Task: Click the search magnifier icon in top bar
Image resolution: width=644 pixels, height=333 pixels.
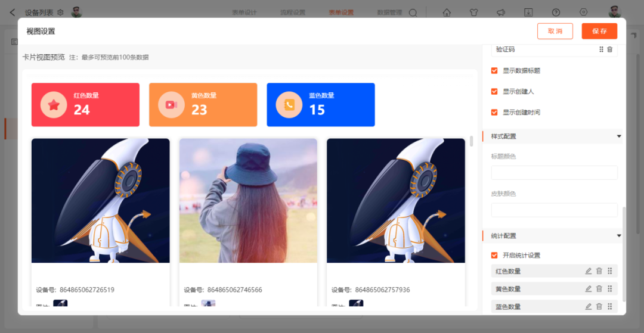Action: pos(413,13)
